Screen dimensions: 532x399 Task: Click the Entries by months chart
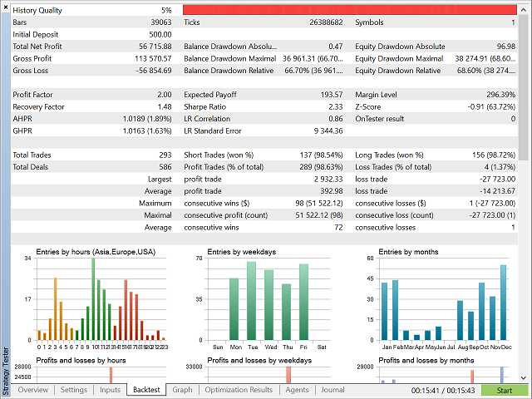point(444,301)
